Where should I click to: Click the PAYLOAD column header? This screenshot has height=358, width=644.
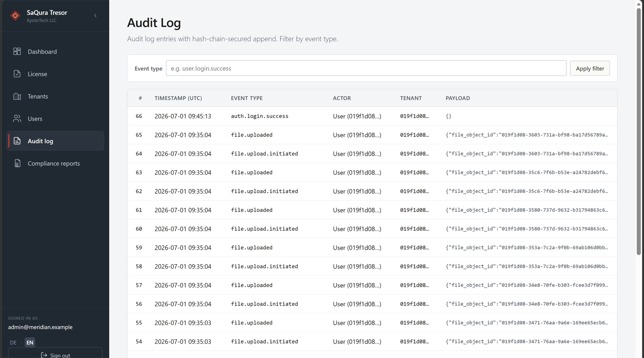click(x=458, y=98)
